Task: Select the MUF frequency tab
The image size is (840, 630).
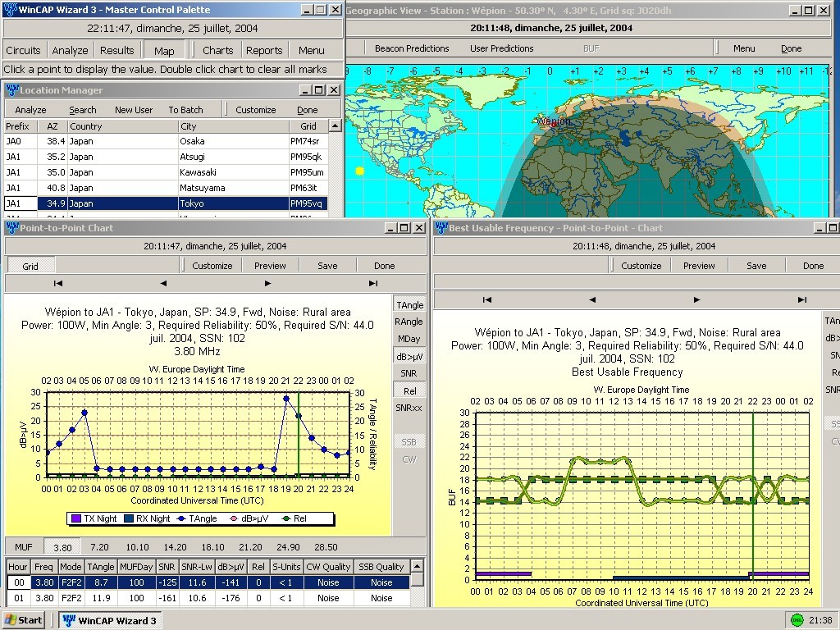Action: (x=24, y=547)
